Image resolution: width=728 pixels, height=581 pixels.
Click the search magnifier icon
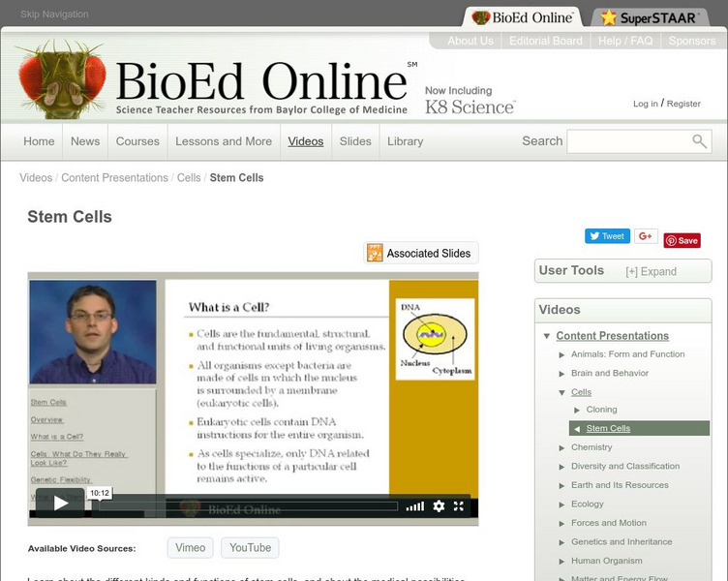pyautogui.click(x=699, y=141)
